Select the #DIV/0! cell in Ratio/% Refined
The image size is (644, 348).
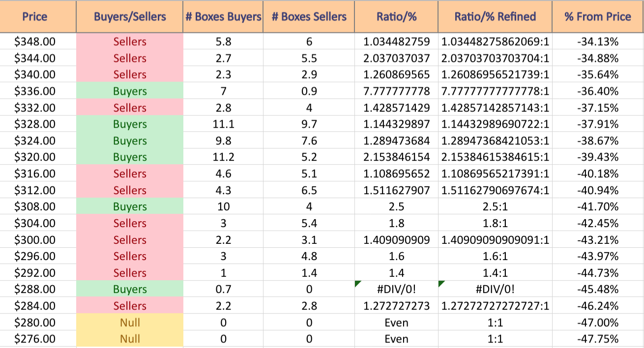tap(495, 289)
